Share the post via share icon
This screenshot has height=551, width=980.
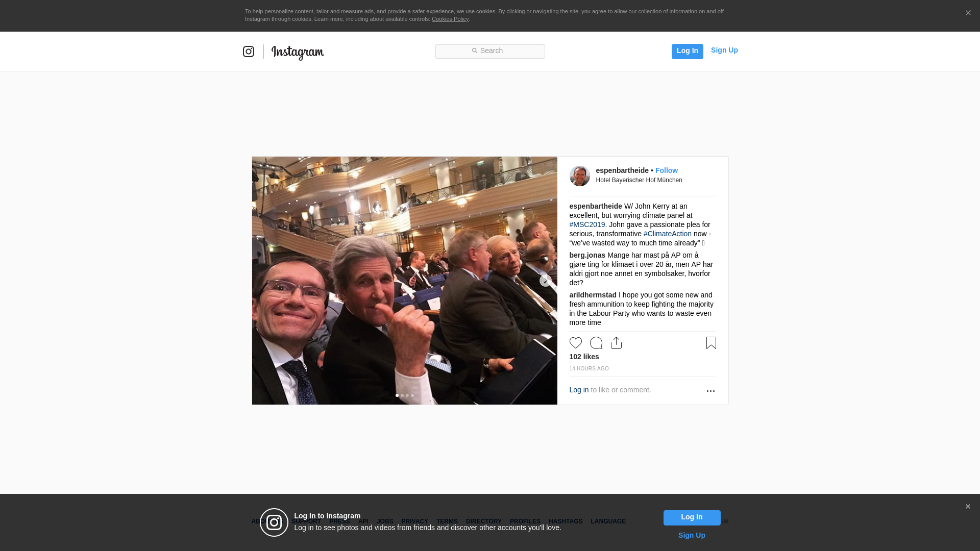(x=617, y=343)
